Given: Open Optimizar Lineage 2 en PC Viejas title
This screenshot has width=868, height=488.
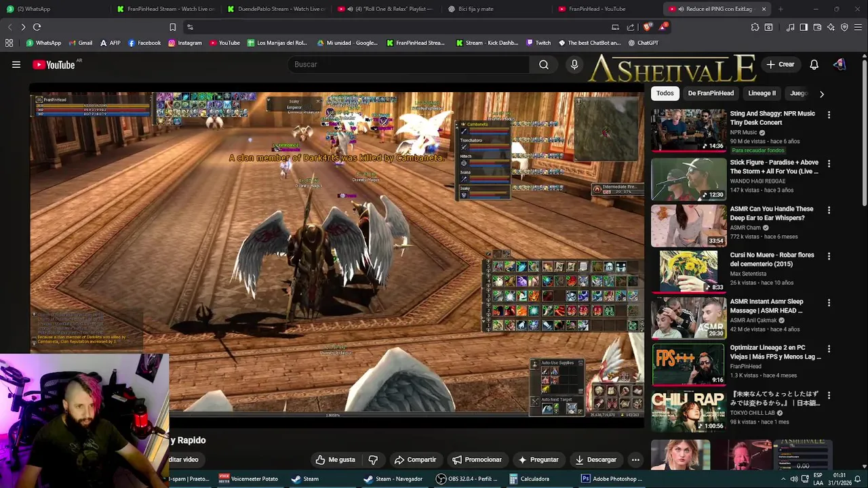Looking at the screenshot, I should coord(775,352).
